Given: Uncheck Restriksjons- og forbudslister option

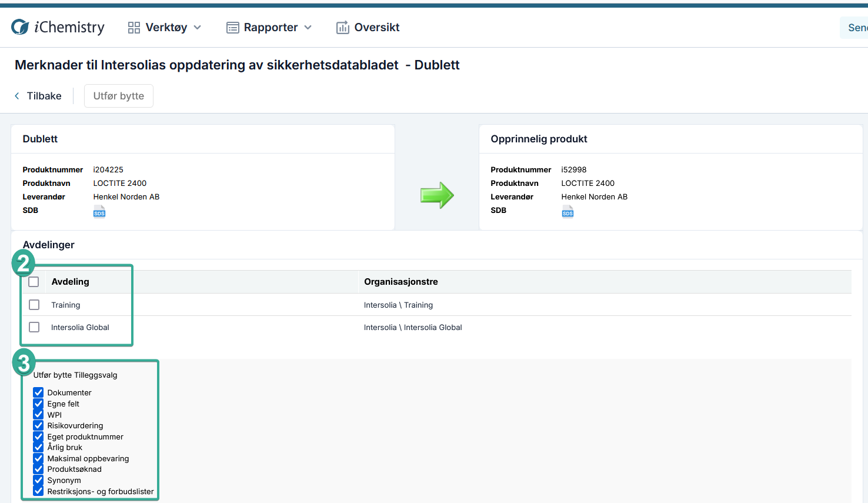Looking at the screenshot, I should point(38,491).
